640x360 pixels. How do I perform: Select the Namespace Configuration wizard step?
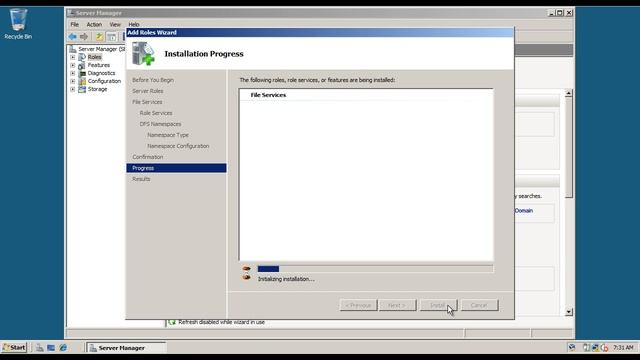[x=178, y=146]
